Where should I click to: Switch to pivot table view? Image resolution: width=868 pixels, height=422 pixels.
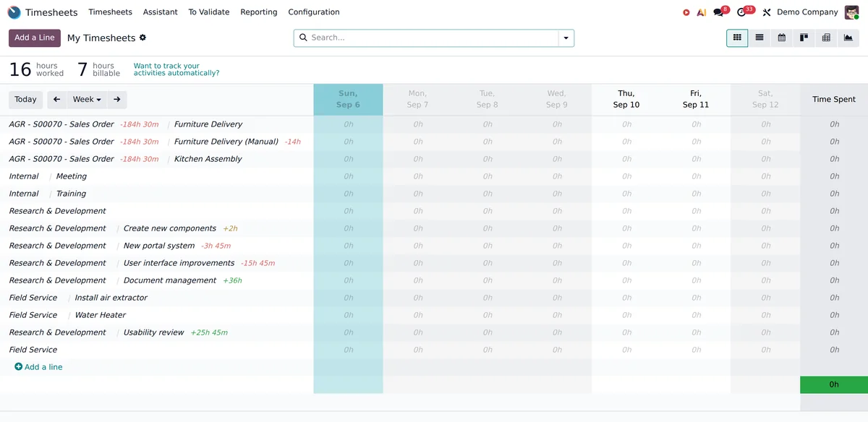click(x=826, y=38)
